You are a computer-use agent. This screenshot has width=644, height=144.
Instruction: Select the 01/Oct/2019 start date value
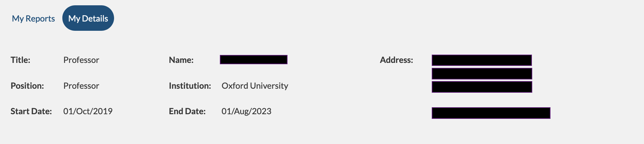pyautogui.click(x=88, y=111)
